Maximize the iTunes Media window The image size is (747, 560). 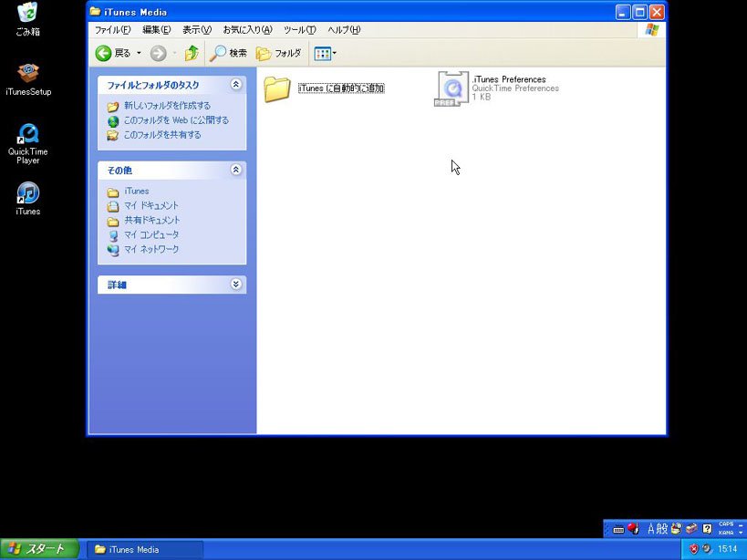point(639,12)
